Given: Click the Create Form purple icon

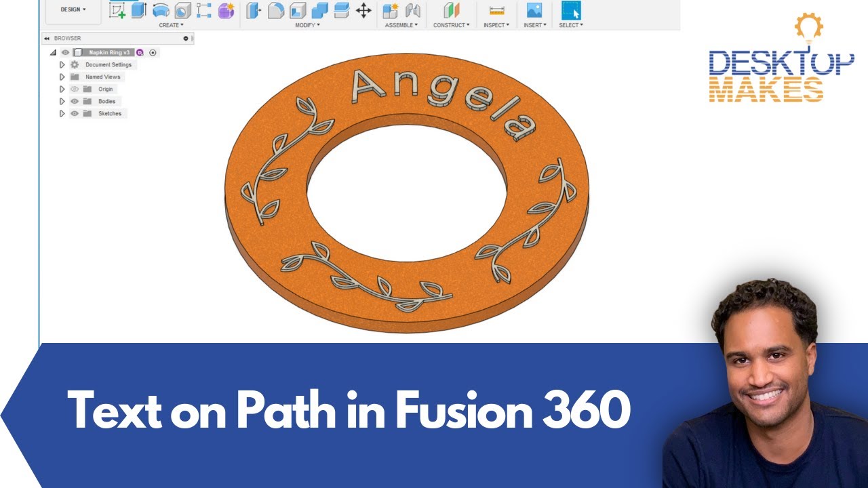Looking at the screenshot, I should (226, 10).
